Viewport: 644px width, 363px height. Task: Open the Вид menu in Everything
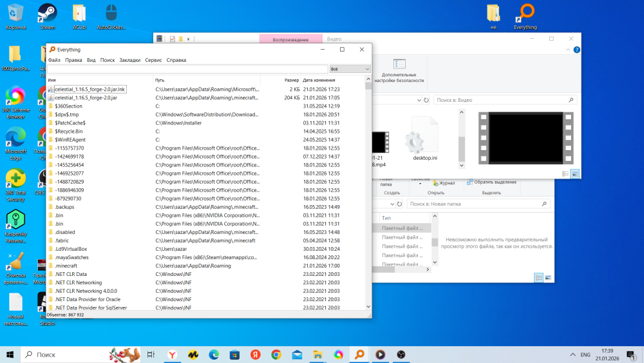point(91,60)
